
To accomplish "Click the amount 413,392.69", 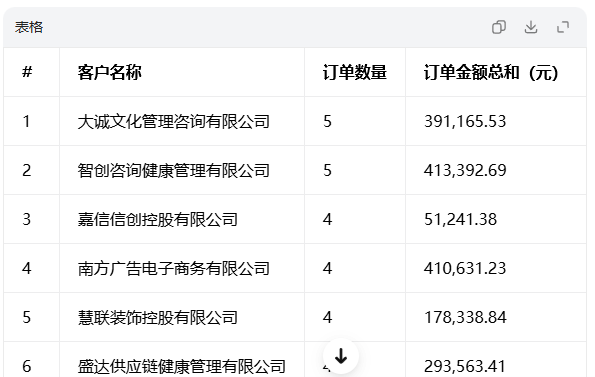I will tap(465, 170).
